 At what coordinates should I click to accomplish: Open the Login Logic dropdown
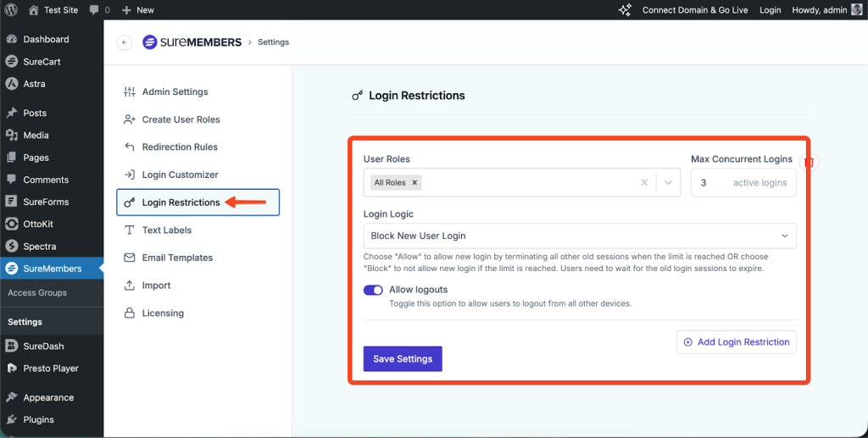point(579,236)
